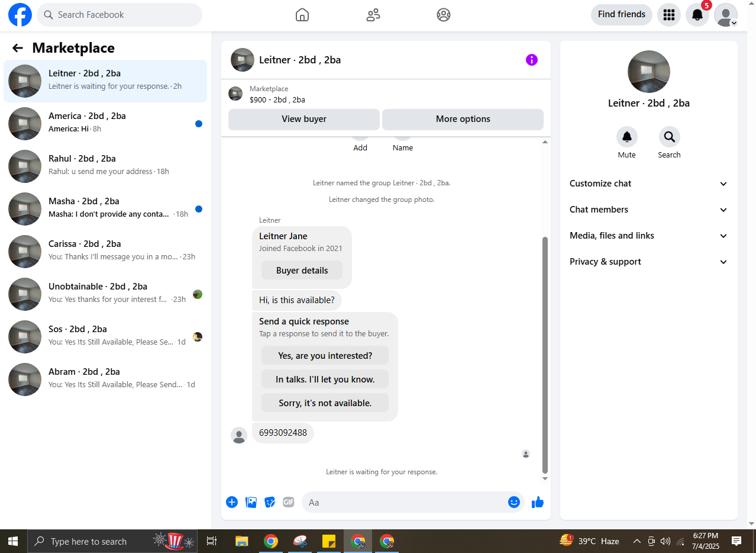Open the emoji picker smiley
The width and height of the screenshot is (756, 553).
[x=514, y=502]
